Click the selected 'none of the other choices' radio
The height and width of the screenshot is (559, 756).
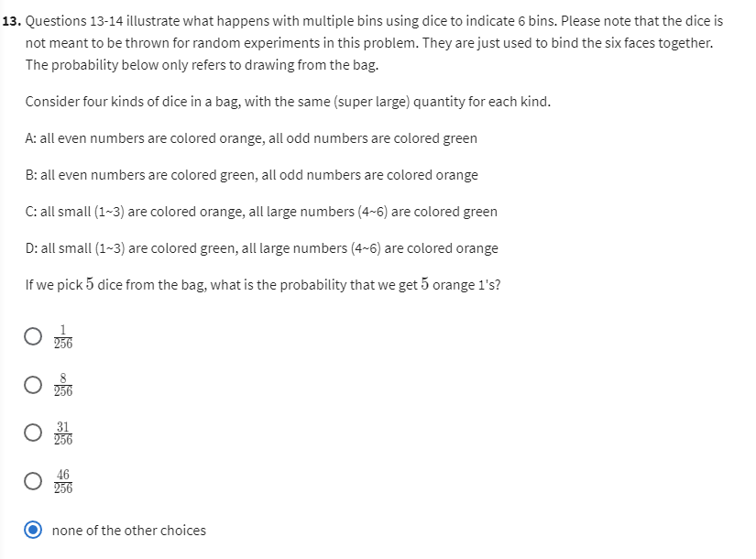click(x=33, y=531)
